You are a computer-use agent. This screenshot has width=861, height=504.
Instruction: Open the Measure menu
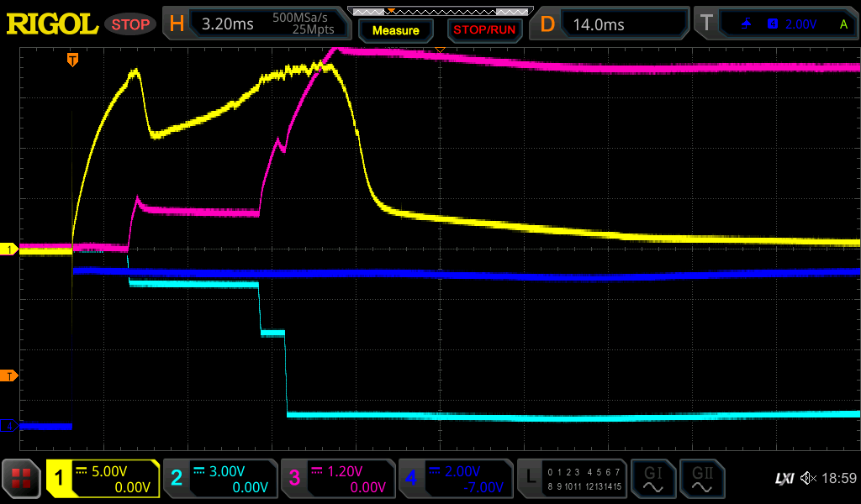click(395, 30)
